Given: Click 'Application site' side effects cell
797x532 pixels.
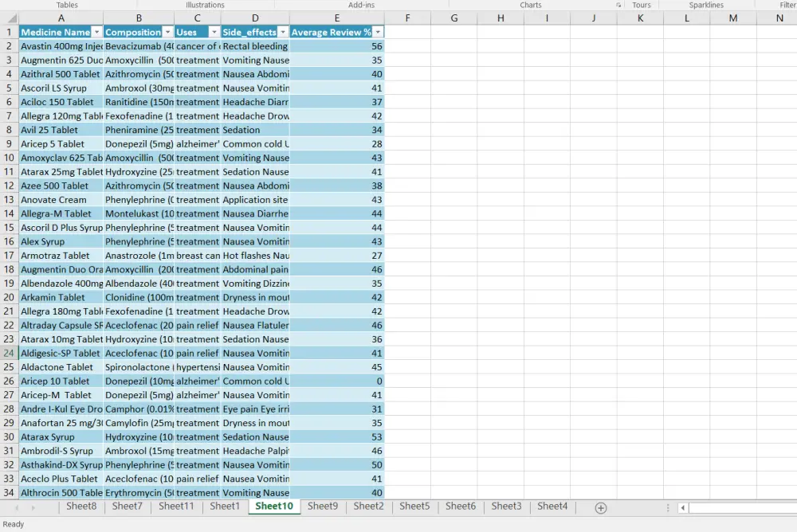Looking at the screenshot, I should pyautogui.click(x=255, y=200).
